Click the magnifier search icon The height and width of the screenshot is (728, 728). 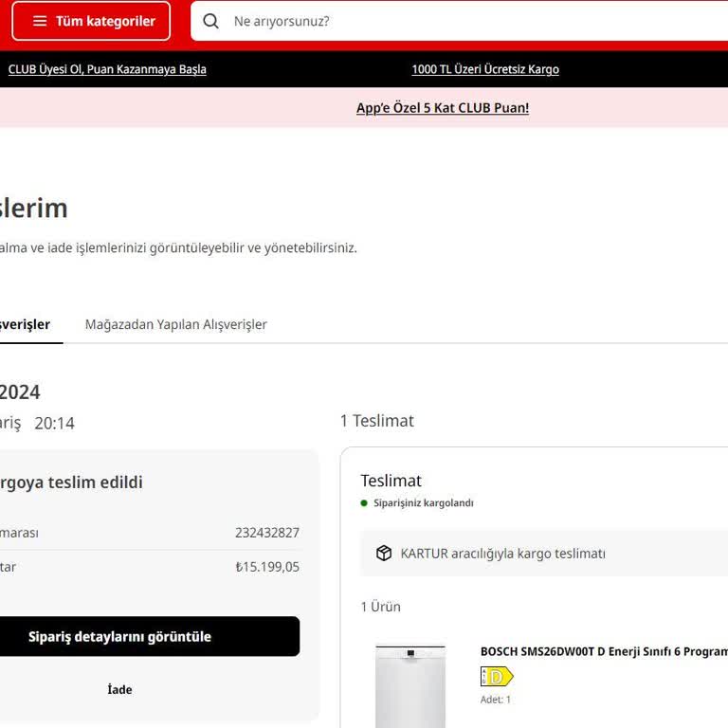click(x=210, y=21)
